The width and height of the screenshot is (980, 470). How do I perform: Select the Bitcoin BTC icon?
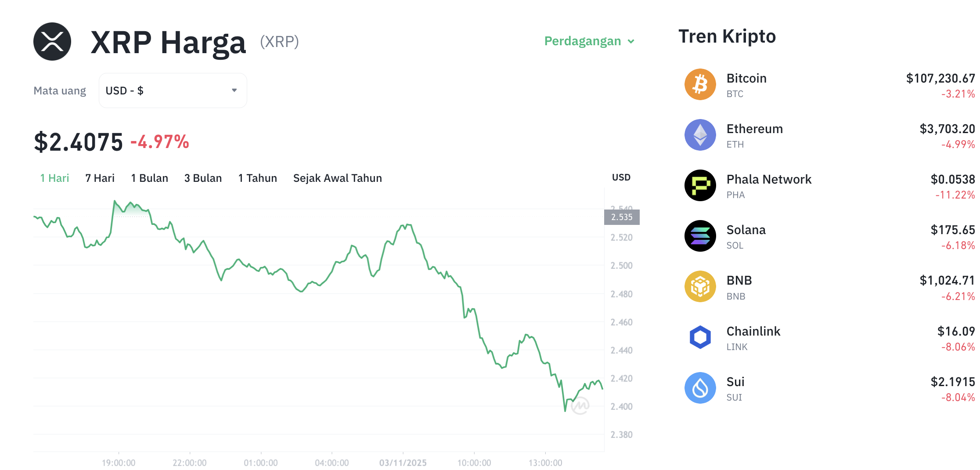click(699, 84)
